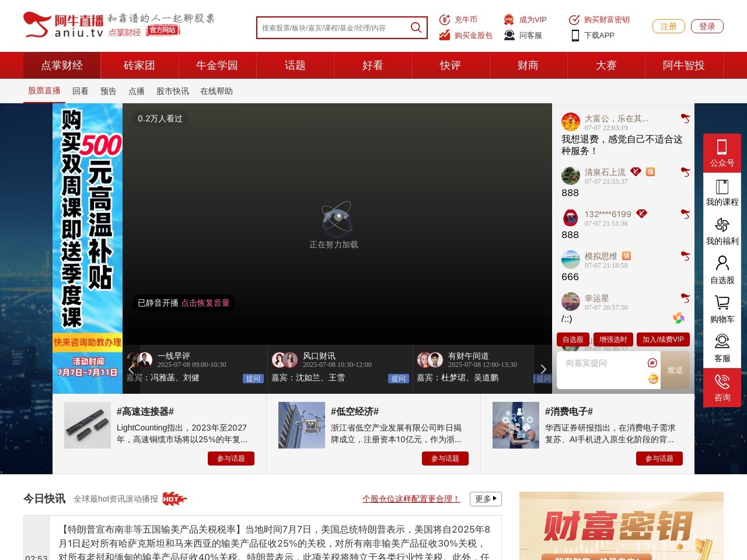The image size is (747, 560).
Task: Select the 在线帮助 sub-tab
Action: point(217,91)
